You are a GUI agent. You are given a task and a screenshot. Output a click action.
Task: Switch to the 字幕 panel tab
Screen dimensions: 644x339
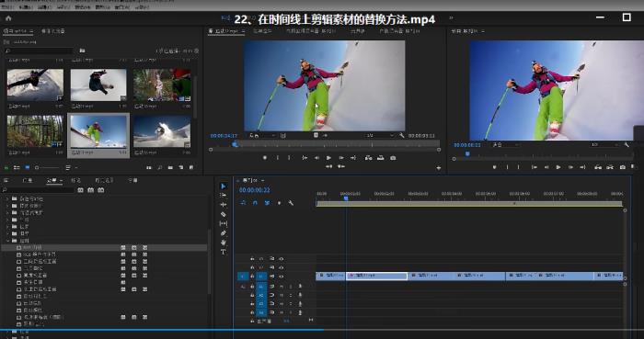tap(132, 180)
